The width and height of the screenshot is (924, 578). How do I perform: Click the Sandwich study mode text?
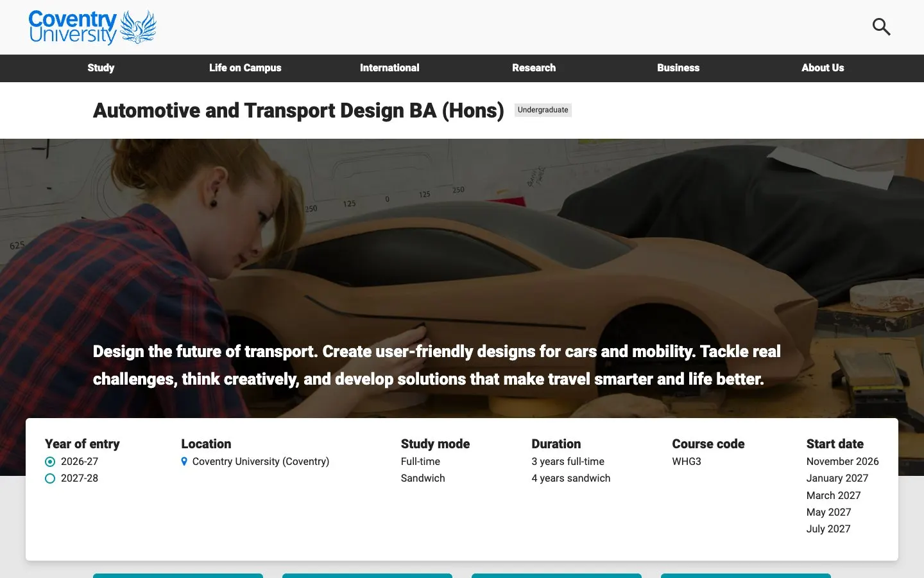(423, 478)
